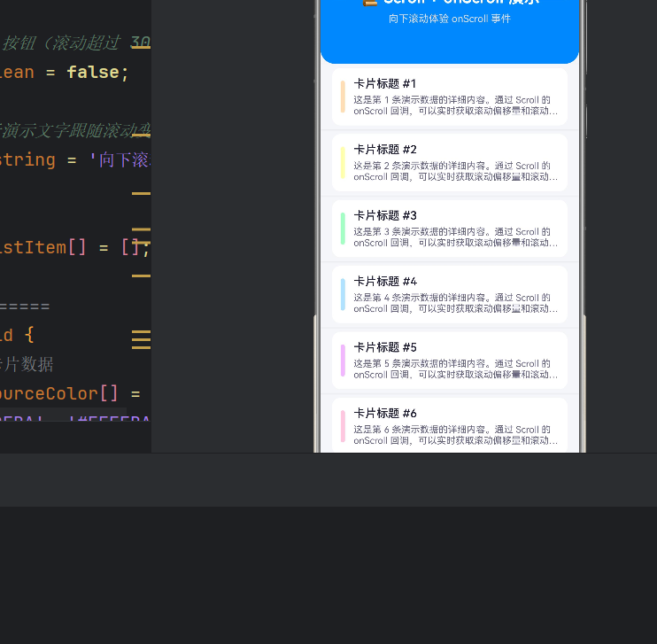Click description text 这是第 1 条演示数据
The height and width of the screenshot is (644, 657).
point(396,100)
